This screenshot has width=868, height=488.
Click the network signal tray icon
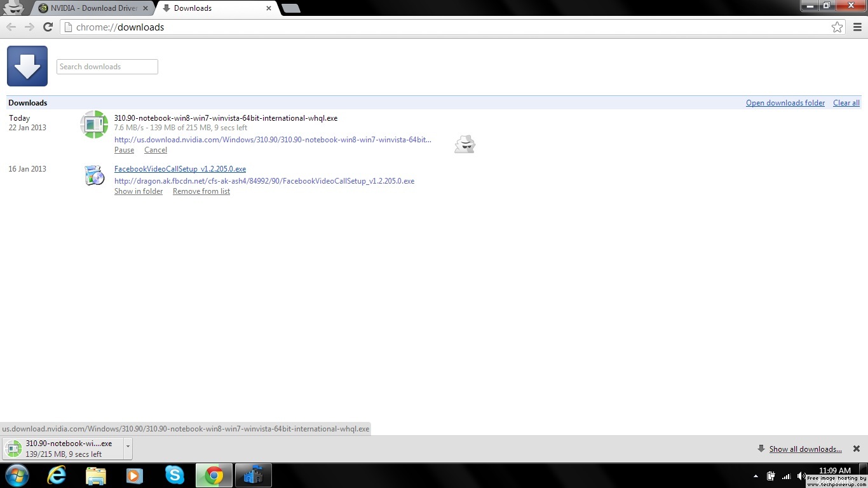click(786, 476)
